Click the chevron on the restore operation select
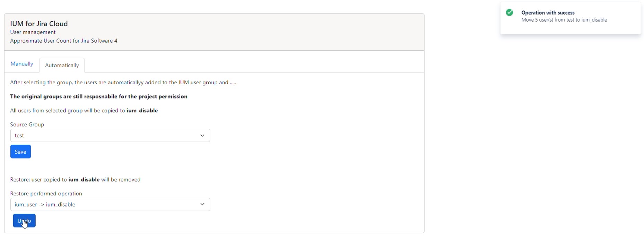 click(202, 205)
